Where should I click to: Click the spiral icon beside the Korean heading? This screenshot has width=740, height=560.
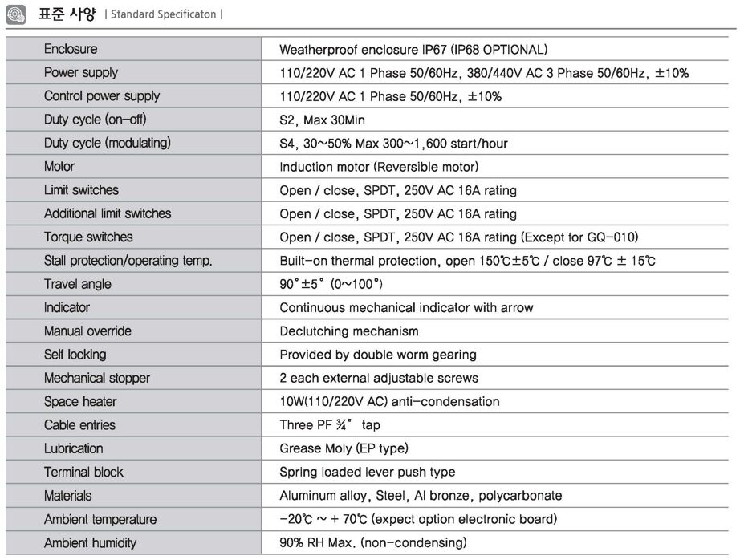(x=17, y=14)
